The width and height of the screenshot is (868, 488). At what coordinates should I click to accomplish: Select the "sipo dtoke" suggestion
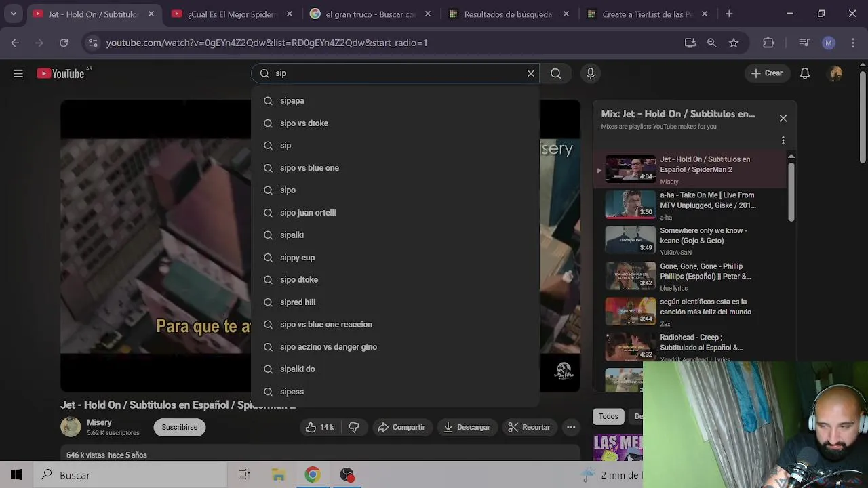click(395, 279)
